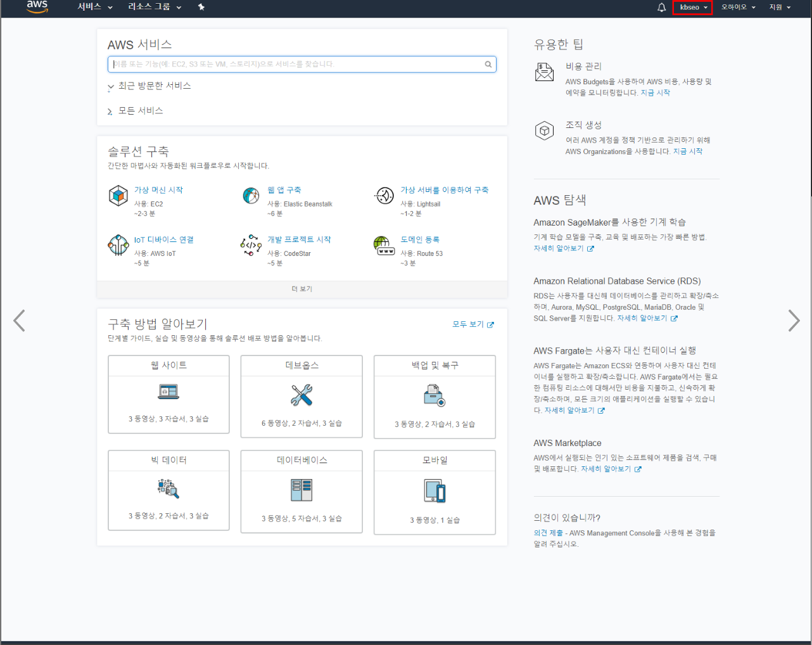Image resolution: width=812 pixels, height=645 pixels.
Task: Open RDS 자세히 알아보기 link
Action: 647,318
